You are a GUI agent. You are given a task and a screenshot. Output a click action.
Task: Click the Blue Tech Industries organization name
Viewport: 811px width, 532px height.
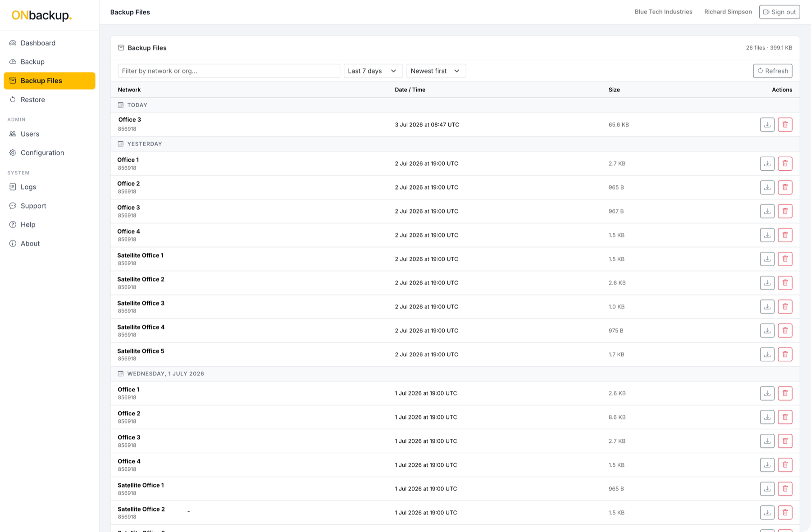coord(663,12)
